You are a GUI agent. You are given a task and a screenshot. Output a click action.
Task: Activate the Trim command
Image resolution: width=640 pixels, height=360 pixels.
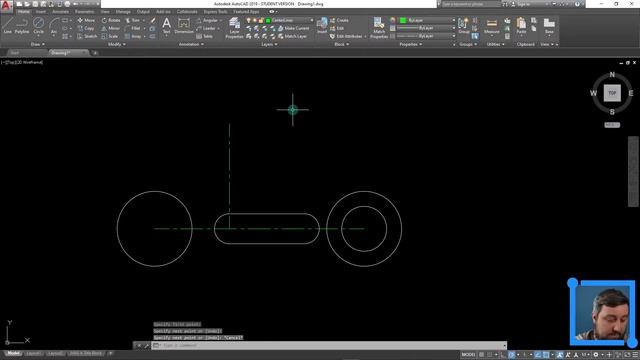point(133,20)
